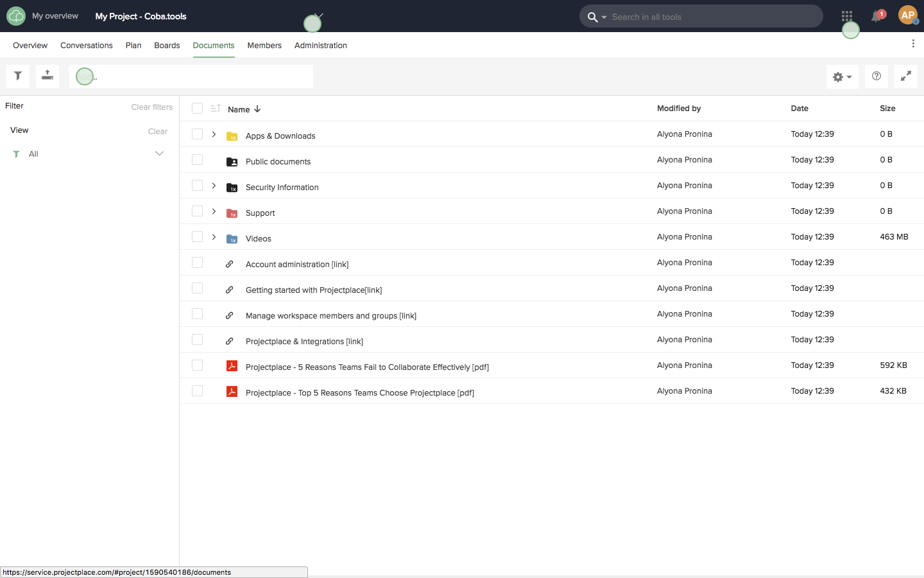Click the Clear filters link
The image size is (924, 578).
click(151, 107)
